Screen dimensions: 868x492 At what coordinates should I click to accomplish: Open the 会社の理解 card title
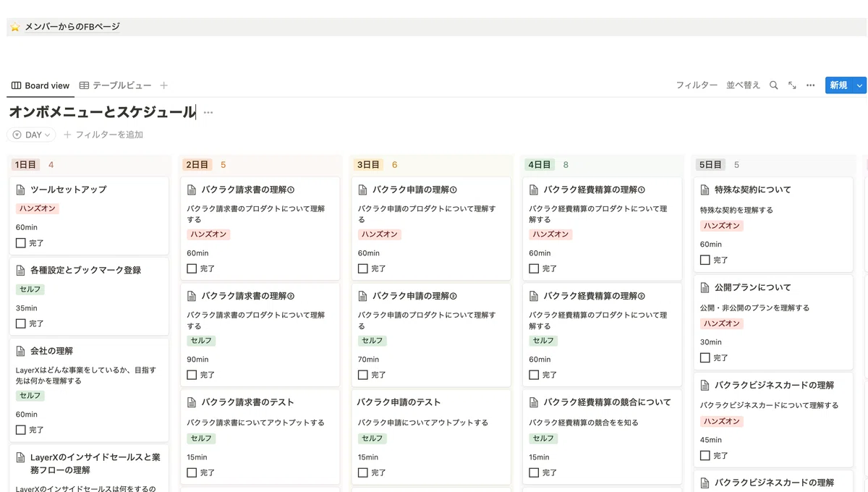point(51,351)
